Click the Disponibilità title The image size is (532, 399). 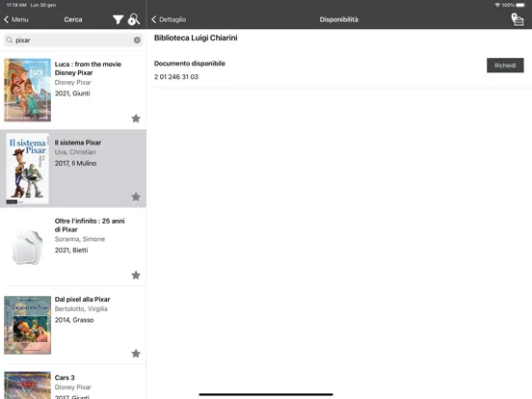[338, 19]
